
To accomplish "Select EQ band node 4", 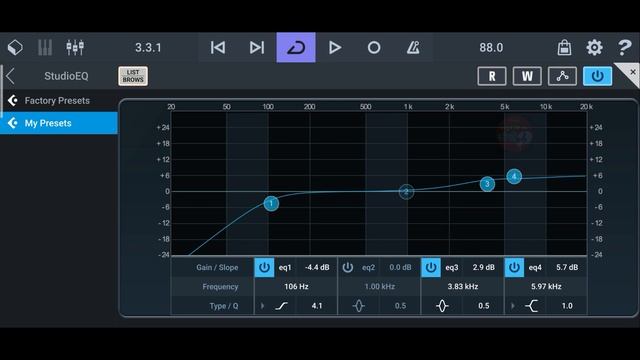I will [x=514, y=176].
